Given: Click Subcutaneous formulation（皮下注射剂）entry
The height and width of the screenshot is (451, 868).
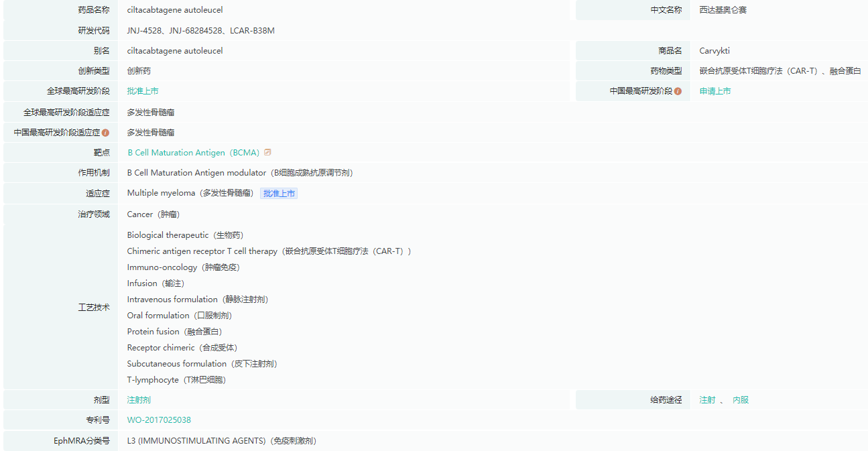Looking at the screenshot, I should coord(202,364).
